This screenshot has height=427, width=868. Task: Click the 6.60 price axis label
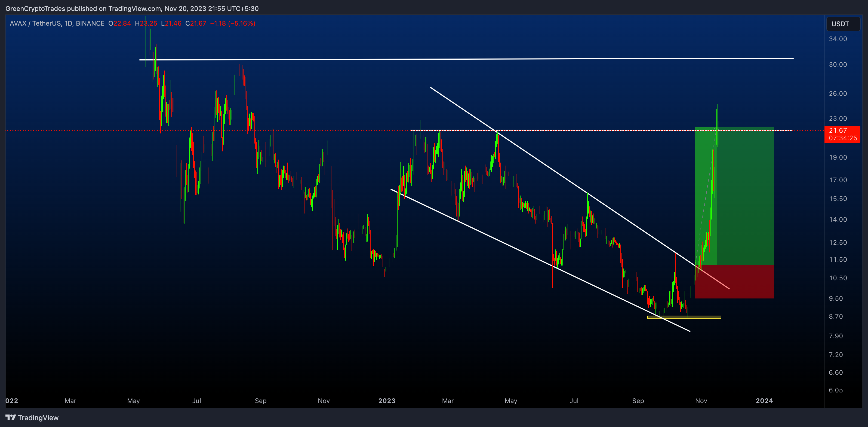point(836,372)
